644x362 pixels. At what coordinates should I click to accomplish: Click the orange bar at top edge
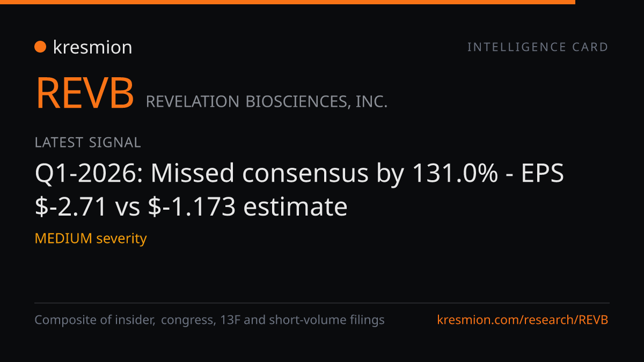pyautogui.click(x=288, y=2)
